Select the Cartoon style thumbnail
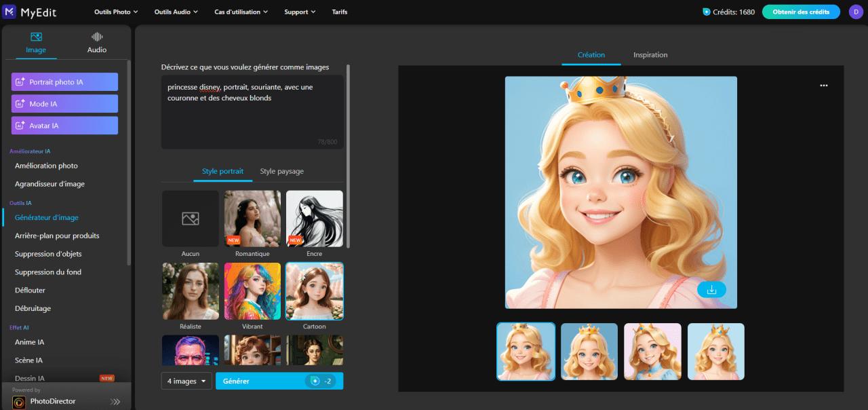The height and width of the screenshot is (410, 868). [x=314, y=291]
